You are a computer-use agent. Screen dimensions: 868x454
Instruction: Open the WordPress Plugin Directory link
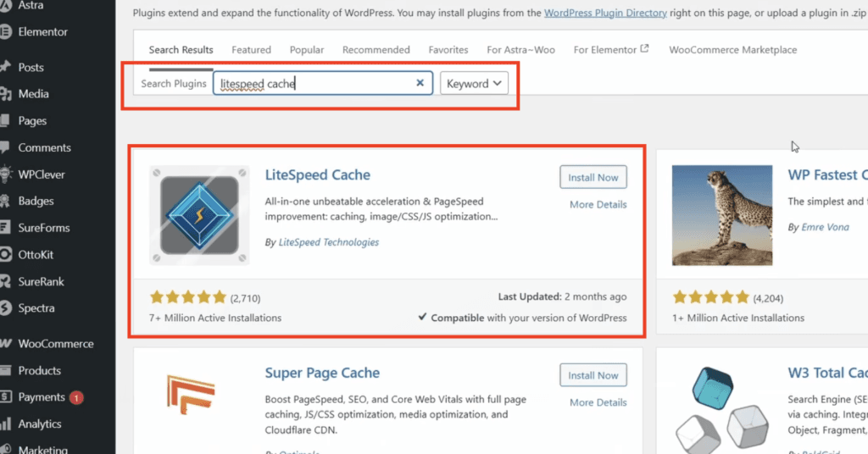tap(605, 13)
